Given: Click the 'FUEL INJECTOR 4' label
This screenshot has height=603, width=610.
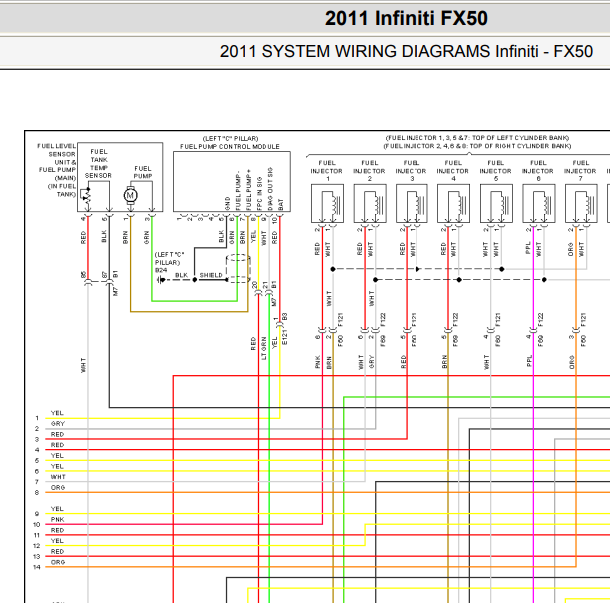Looking at the screenshot, I should [453, 171].
